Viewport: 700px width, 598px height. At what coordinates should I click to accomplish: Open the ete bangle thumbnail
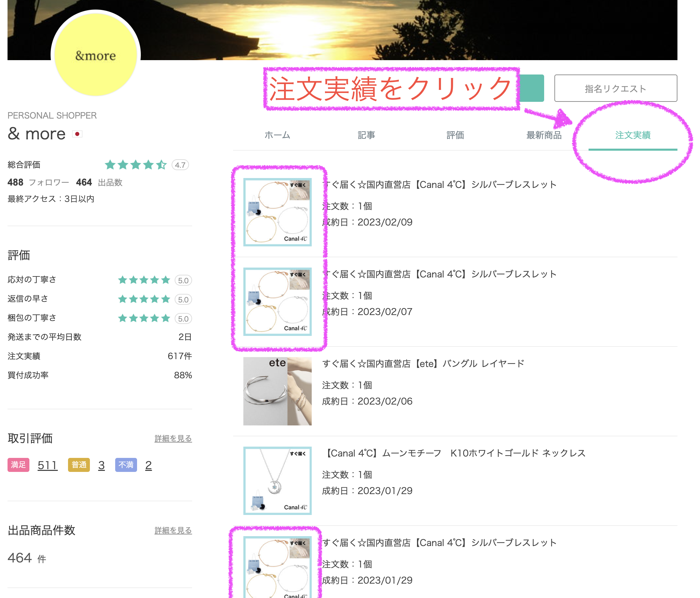(278, 391)
